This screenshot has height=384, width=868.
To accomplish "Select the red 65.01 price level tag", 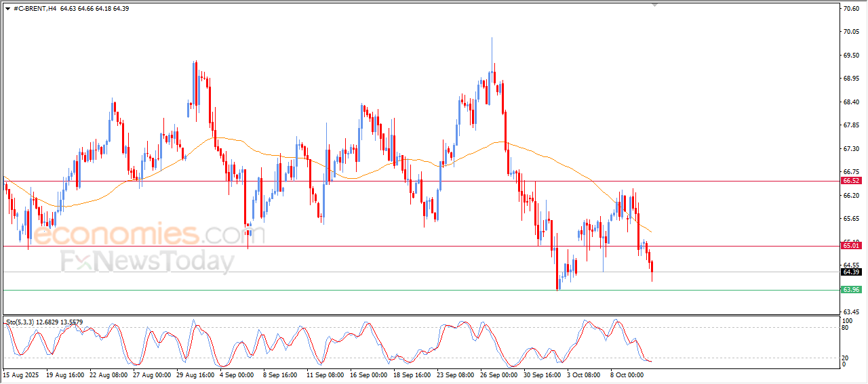I will click(851, 245).
